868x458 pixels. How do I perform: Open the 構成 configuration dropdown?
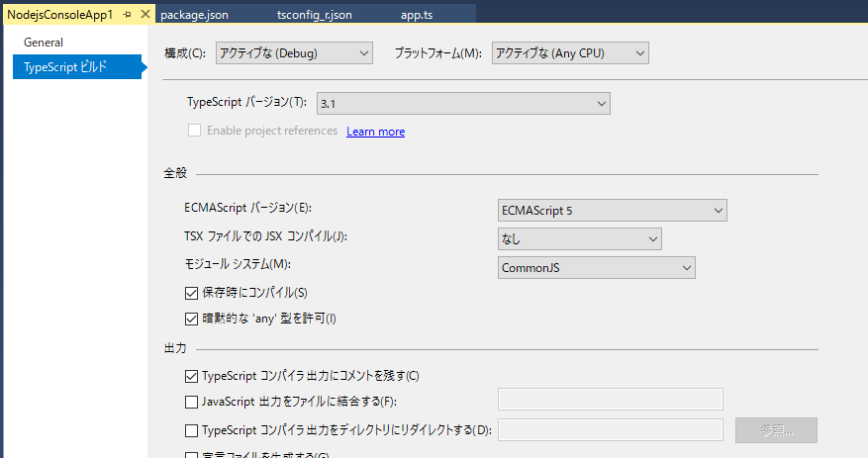click(294, 52)
